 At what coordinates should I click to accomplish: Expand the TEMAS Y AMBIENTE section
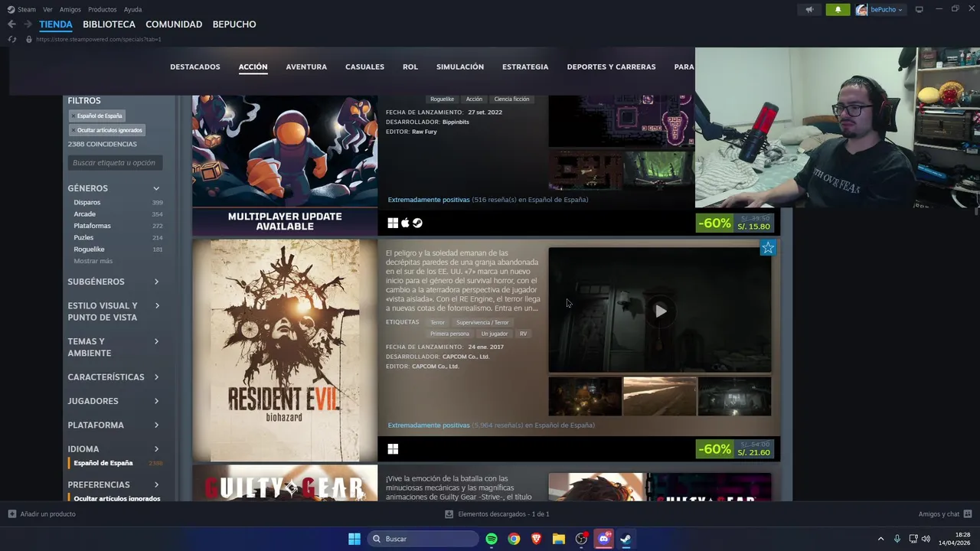[x=114, y=347]
